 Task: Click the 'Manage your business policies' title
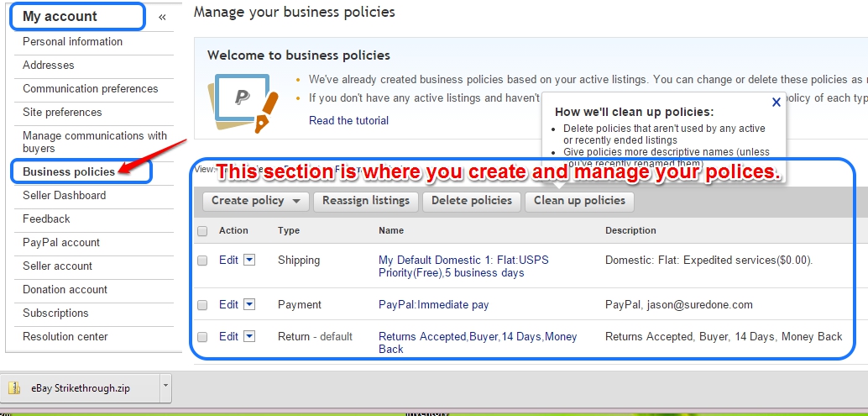[x=295, y=12]
